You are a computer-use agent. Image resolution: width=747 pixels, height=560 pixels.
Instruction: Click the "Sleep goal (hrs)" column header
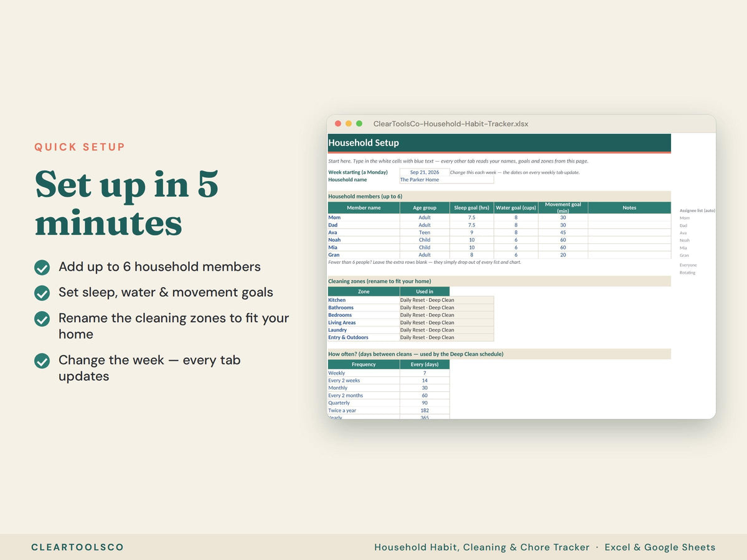click(x=472, y=208)
